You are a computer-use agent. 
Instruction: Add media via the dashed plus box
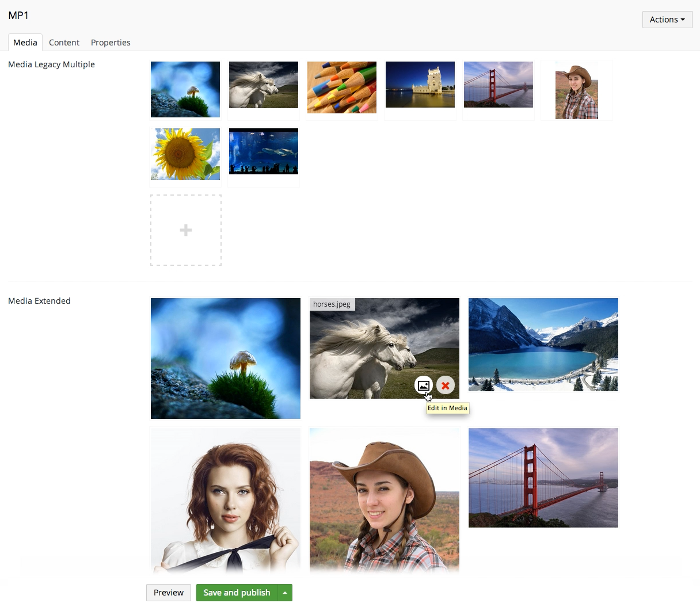186,230
